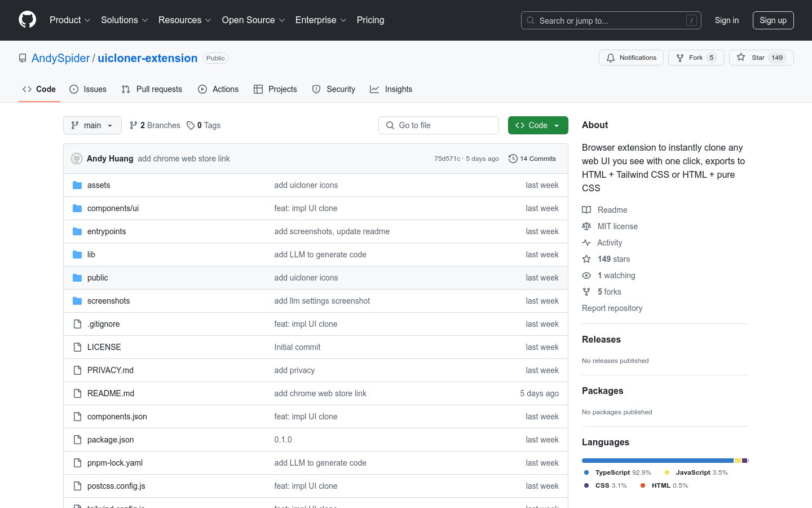
Task: Open the 14 Commits history
Action: pos(532,159)
